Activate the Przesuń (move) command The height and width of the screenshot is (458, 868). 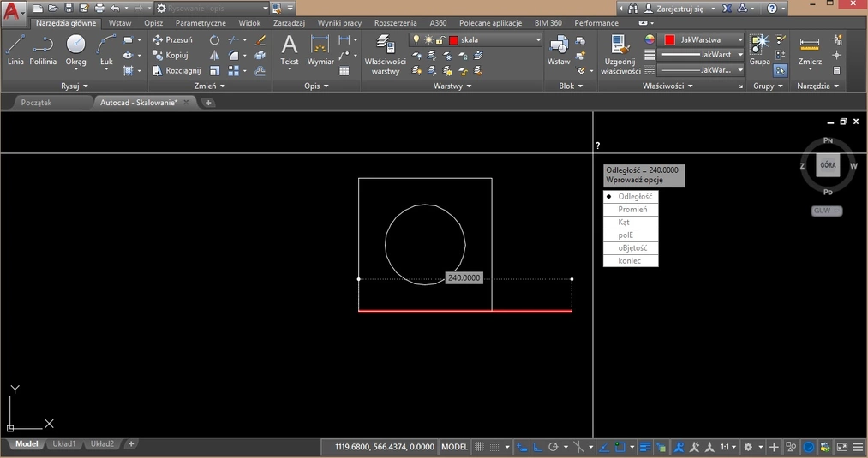172,40
